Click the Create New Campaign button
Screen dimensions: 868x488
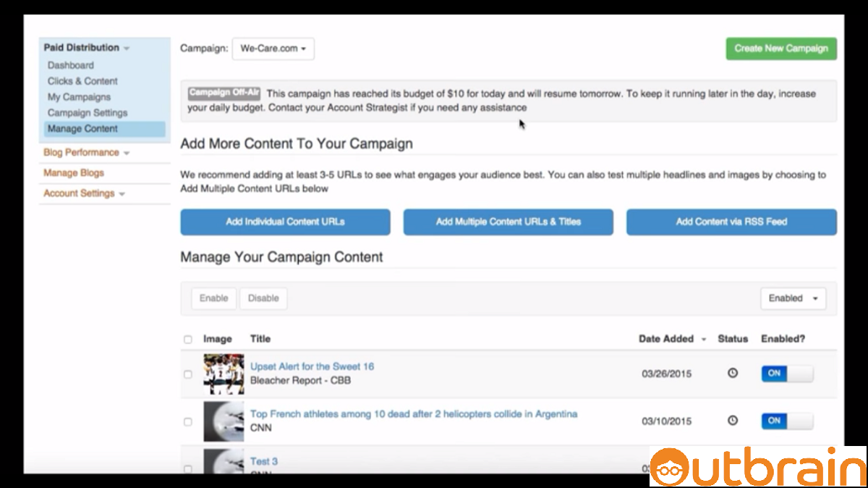coord(781,49)
